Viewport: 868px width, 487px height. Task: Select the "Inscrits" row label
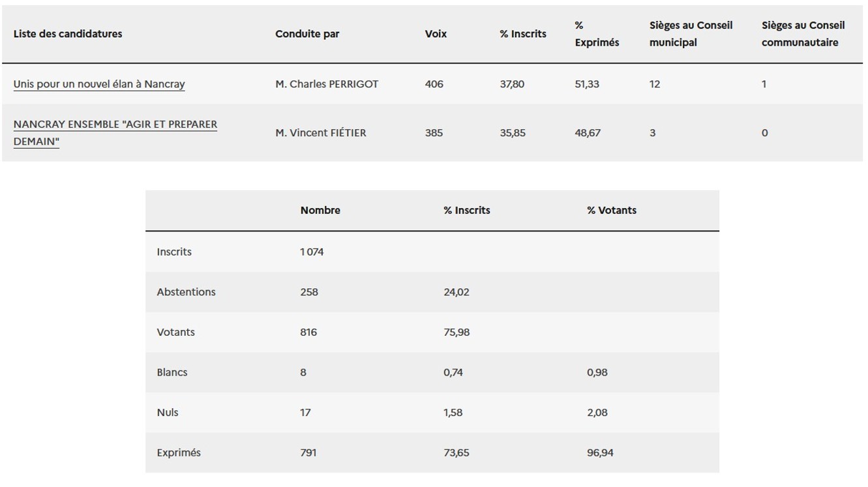(x=174, y=252)
